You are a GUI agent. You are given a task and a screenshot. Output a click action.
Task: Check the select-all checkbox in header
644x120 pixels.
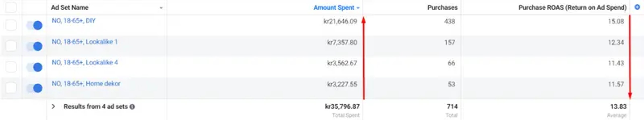(11, 7)
